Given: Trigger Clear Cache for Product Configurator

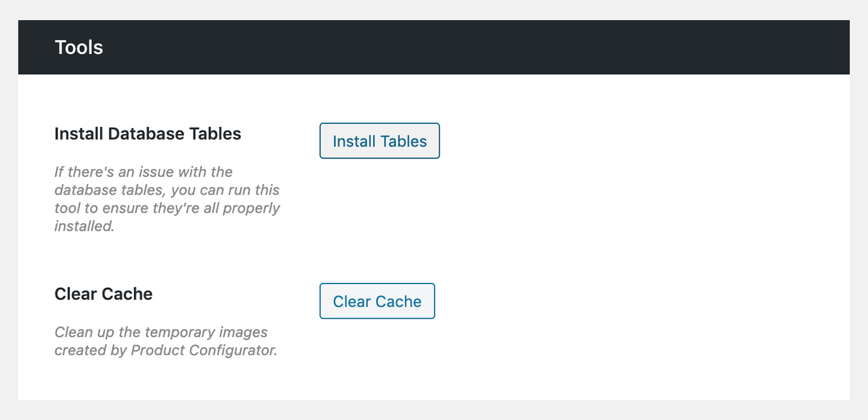Looking at the screenshot, I should coord(377,301).
